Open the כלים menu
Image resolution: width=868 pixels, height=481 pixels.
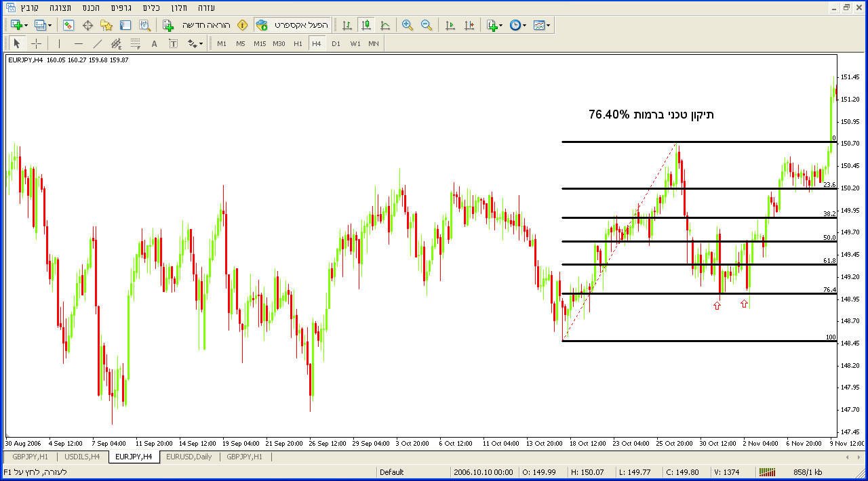(151, 7)
